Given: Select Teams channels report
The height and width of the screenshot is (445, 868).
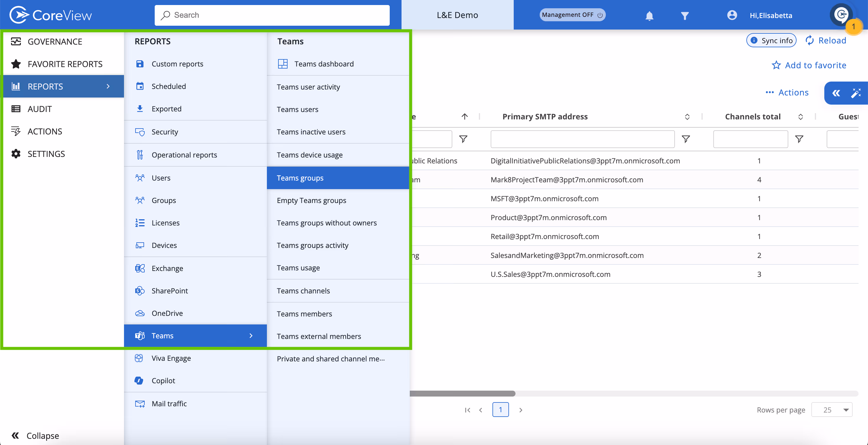Looking at the screenshot, I should tap(303, 290).
